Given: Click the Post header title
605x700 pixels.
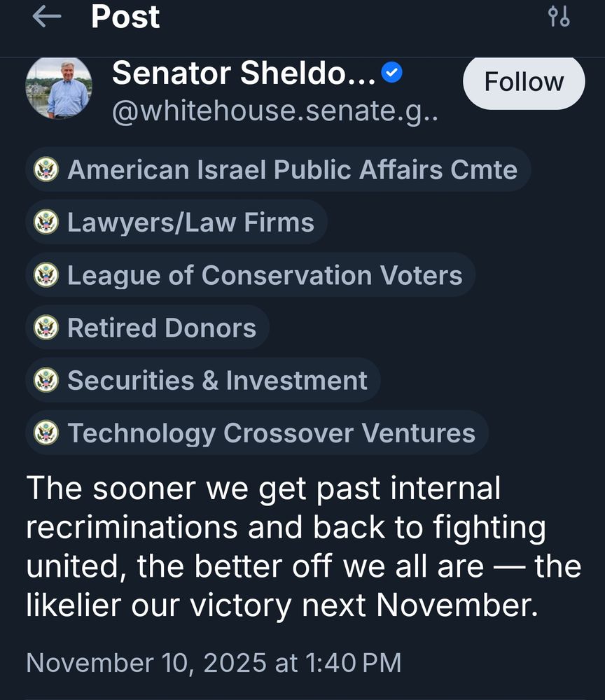Looking at the screenshot, I should [125, 17].
